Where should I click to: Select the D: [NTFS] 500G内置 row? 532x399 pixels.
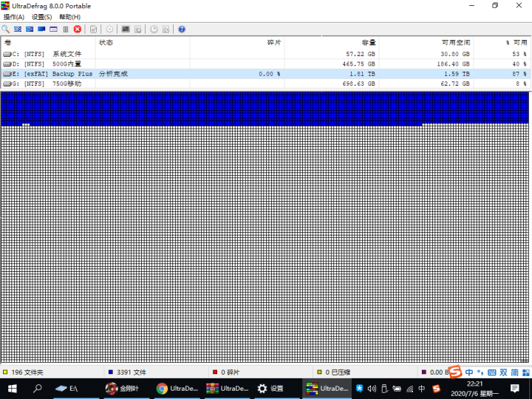[266, 64]
